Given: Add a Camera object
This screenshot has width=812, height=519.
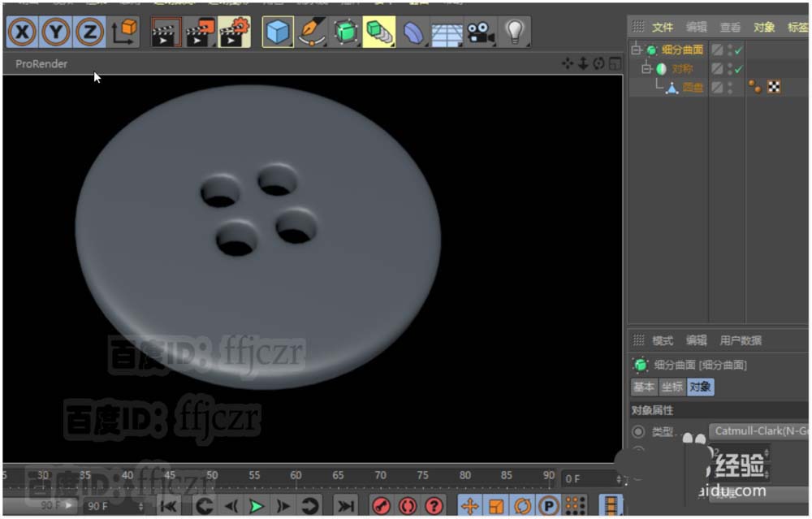Looking at the screenshot, I should pos(481,32).
